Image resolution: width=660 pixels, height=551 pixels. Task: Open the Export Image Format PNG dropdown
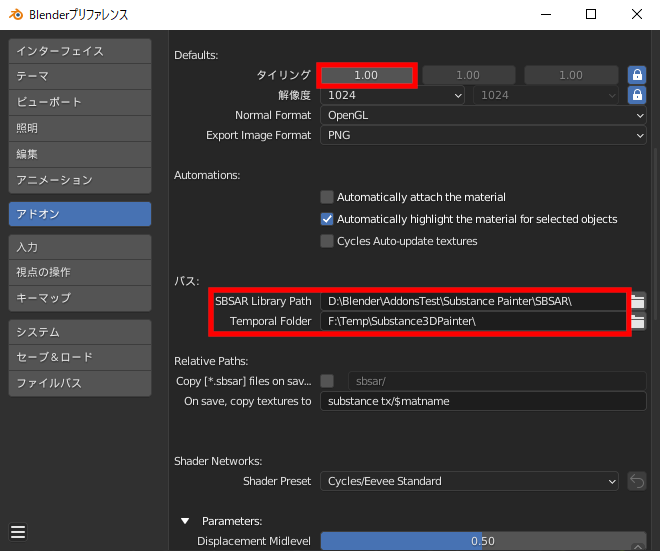tap(483, 135)
